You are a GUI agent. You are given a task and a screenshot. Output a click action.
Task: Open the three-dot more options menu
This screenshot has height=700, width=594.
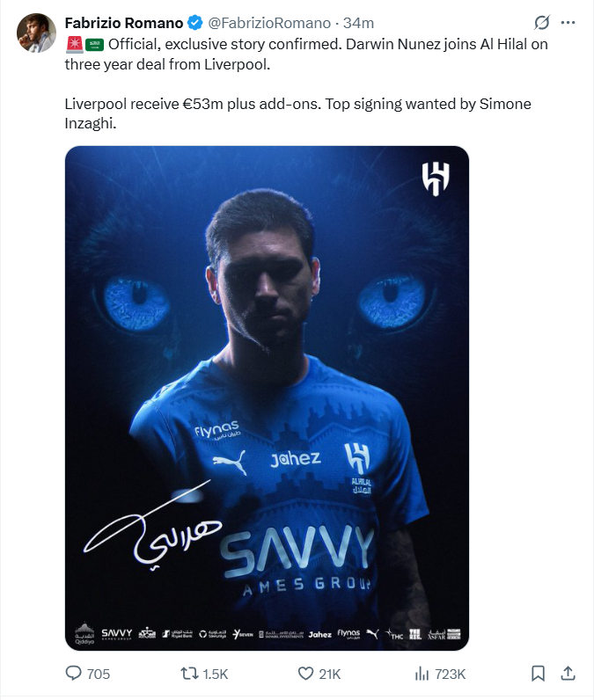tap(568, 22)
